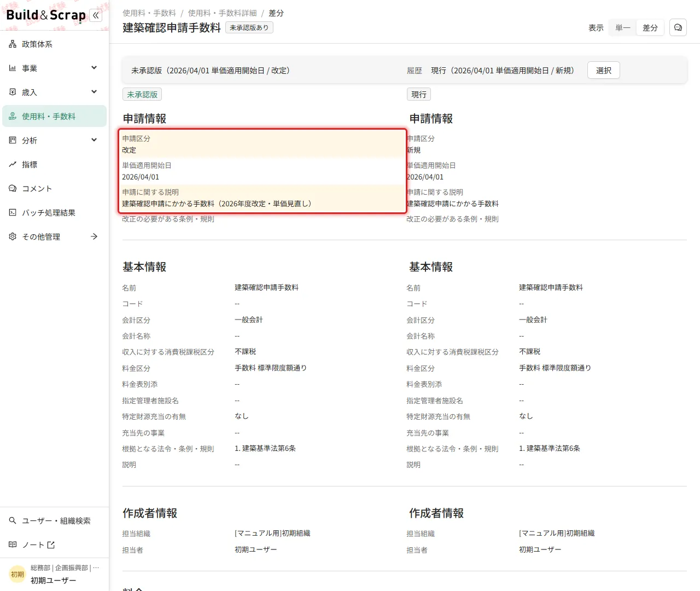Click the green 未承認版 tag
The image size is (700, 591).
point(142,95)
